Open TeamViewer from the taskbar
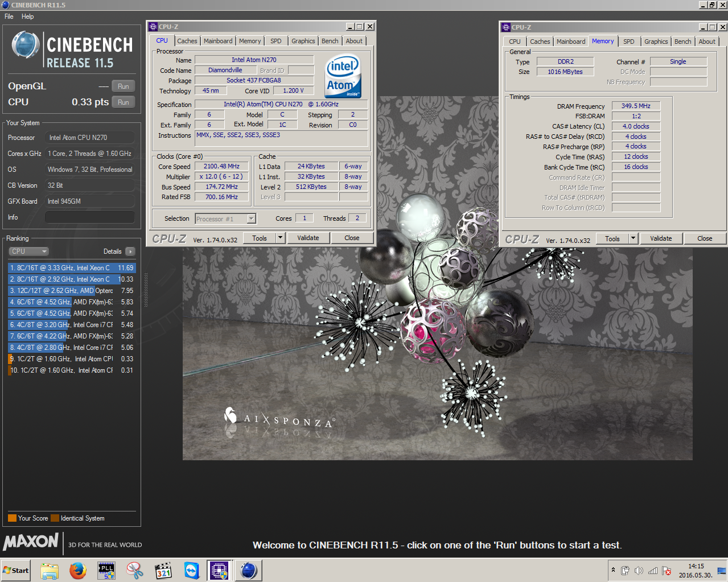 192,570
